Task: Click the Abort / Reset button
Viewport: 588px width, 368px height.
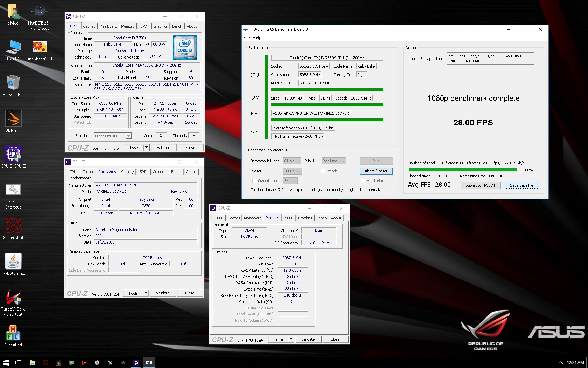Action: pyautogui.click(x=376, y=171)
